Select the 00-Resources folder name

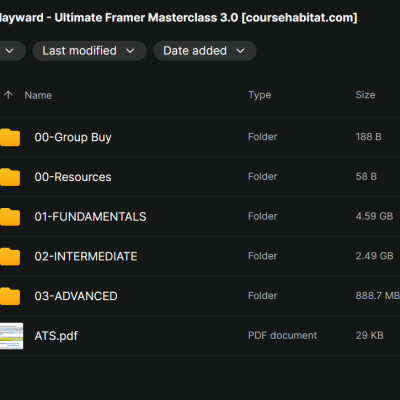[73, 177]
